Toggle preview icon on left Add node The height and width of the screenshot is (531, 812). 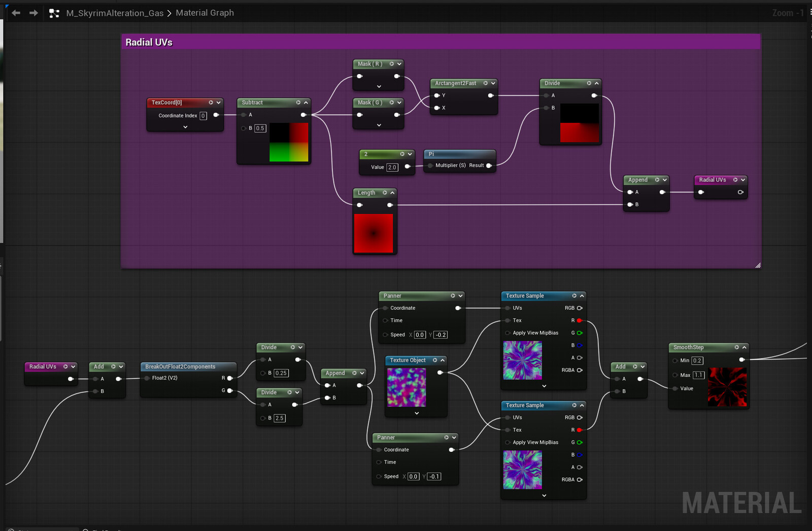114,367
